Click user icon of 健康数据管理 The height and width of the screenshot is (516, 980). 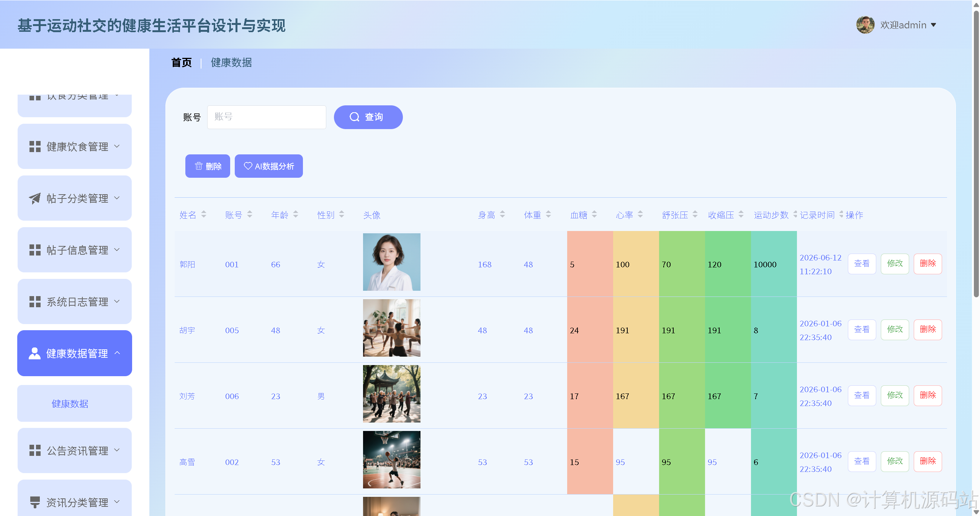click(34, 353)
